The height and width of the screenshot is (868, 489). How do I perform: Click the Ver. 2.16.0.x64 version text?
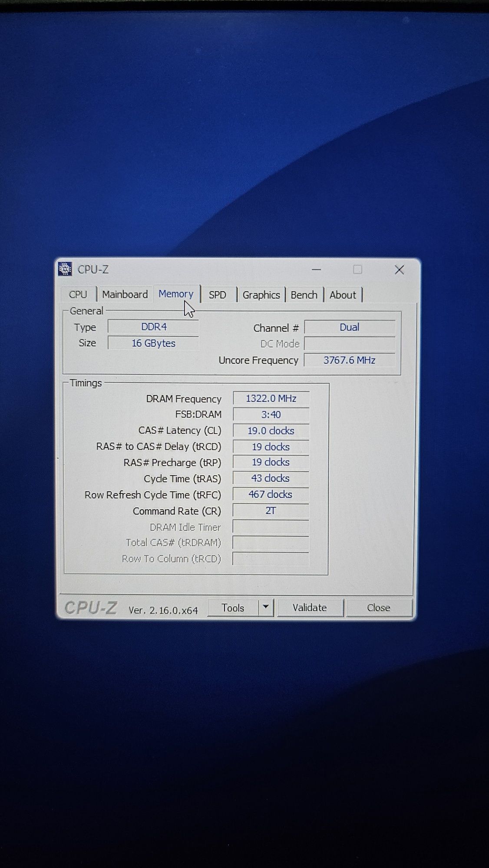click(163, 610)
